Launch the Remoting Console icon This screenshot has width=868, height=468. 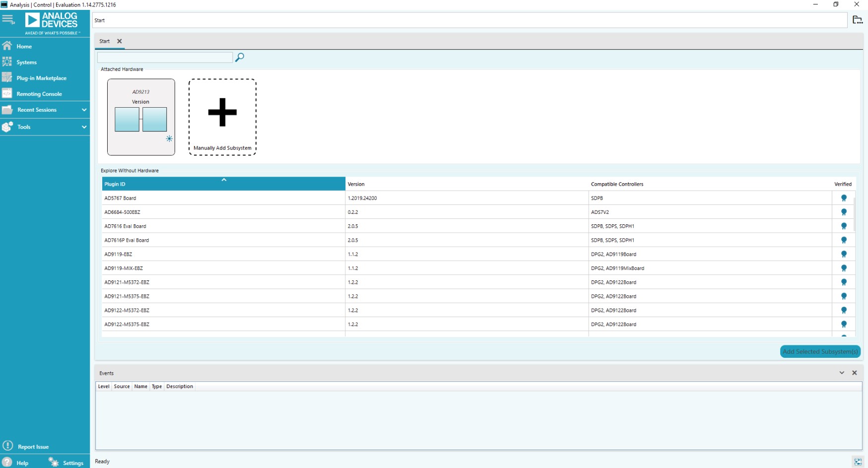click(6, 93)
